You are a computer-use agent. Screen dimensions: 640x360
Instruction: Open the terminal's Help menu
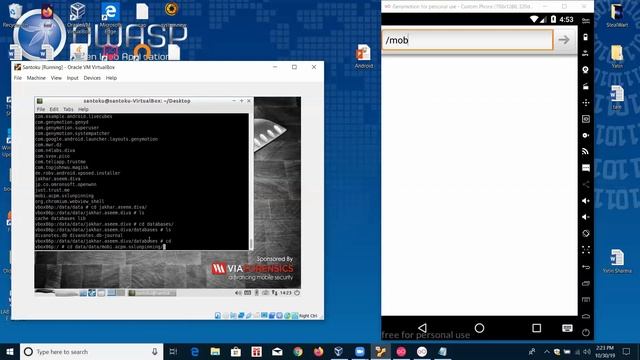(x=83, y=109)
